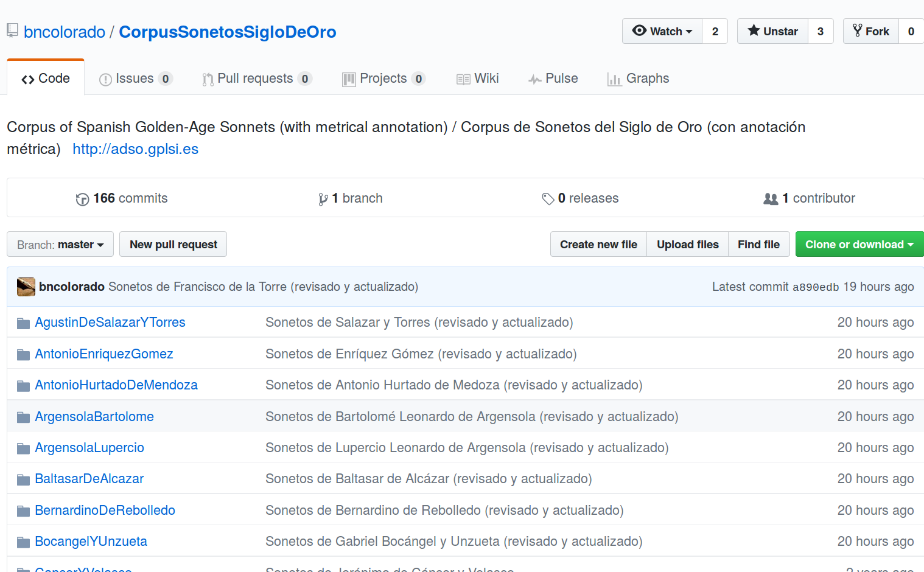Click folder icon for AgustinDeSalazarYTorres
The height and width of the screenshot is (572, 924).
click(x=23, y=323)
